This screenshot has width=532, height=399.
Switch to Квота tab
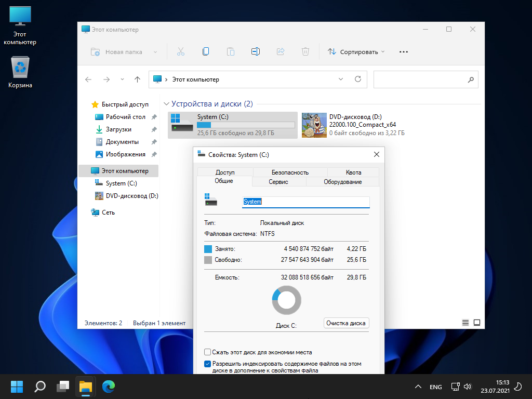pos(353,172)
